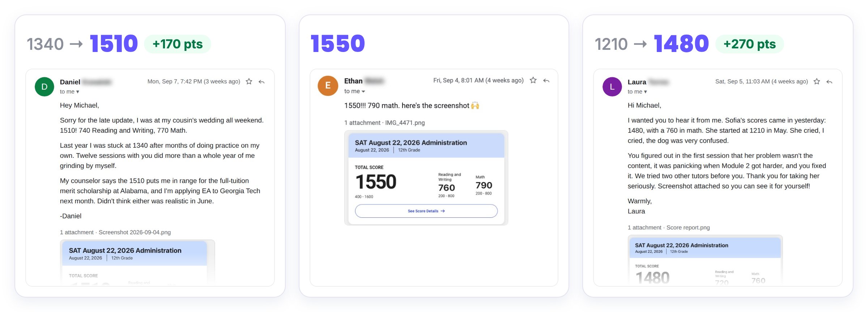
Task: Expand 'to me' details in Ethan's email
Action: (x=354, y=91)
